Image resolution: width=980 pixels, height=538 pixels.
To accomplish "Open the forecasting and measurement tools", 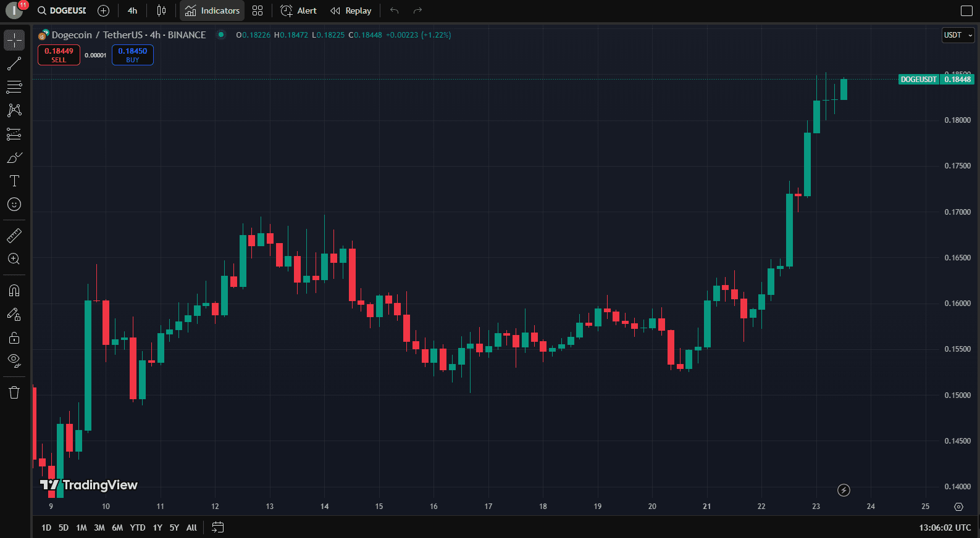I will (x=14, y=134).
